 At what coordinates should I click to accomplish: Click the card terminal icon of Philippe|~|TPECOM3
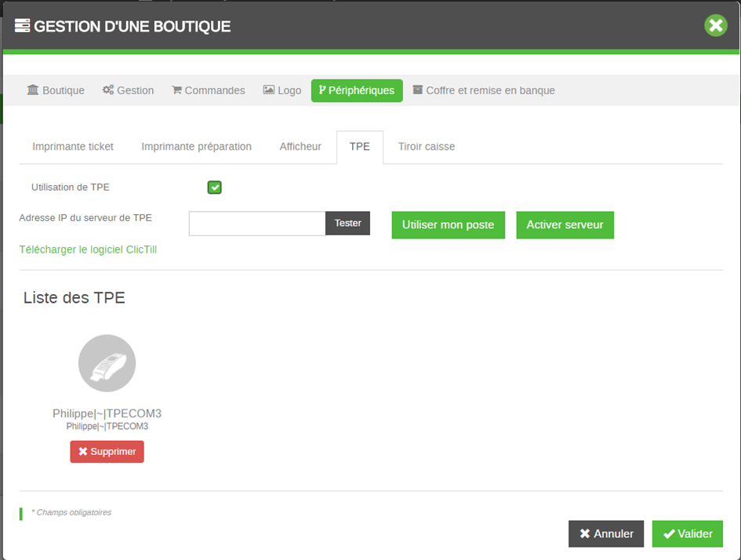[107, 363]
